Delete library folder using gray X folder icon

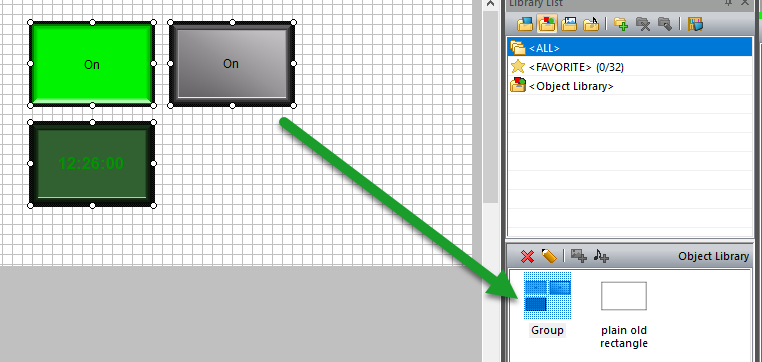643,23
